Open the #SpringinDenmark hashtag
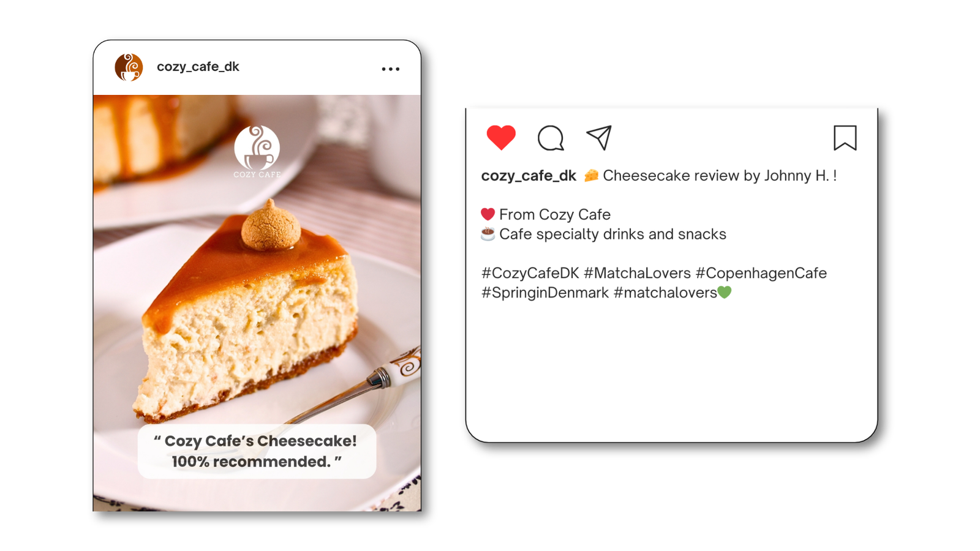The height and width of the screenshot is (551, 980). [x=545, y=293]
